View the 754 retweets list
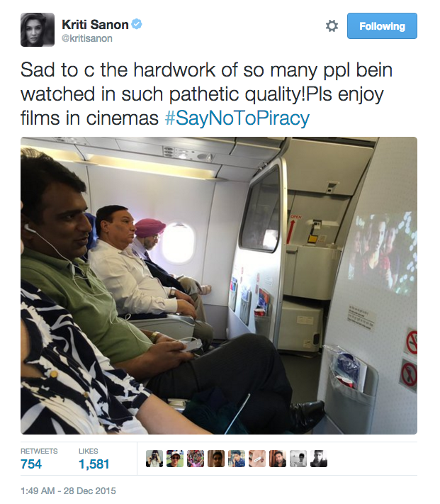Image resolution: width=440 pixels, height=504 pixels. (39, 459)
